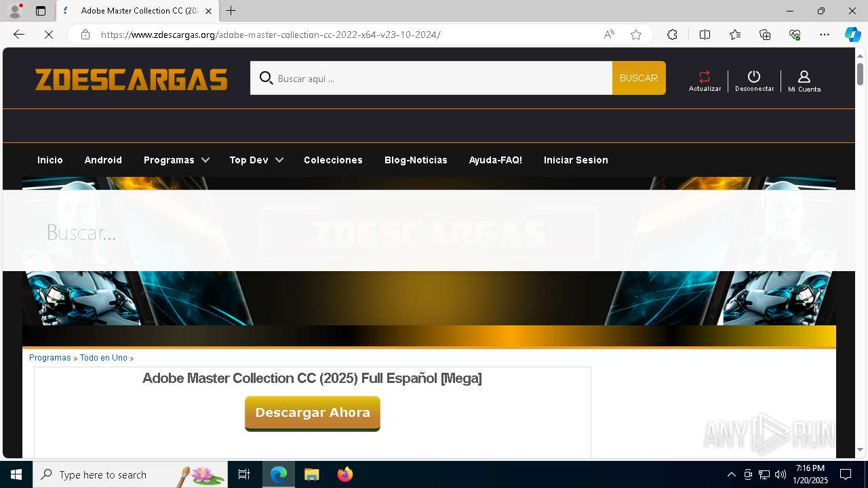
Task: Go back to the previous page
Action: click(19, 35)
